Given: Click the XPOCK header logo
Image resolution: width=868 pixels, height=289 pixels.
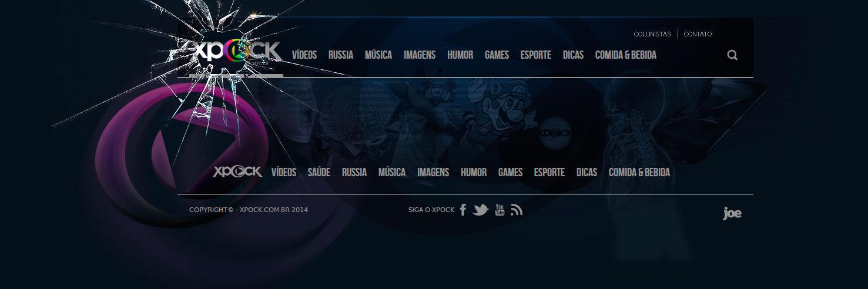Looking at the screenshot, I should 237,52.
